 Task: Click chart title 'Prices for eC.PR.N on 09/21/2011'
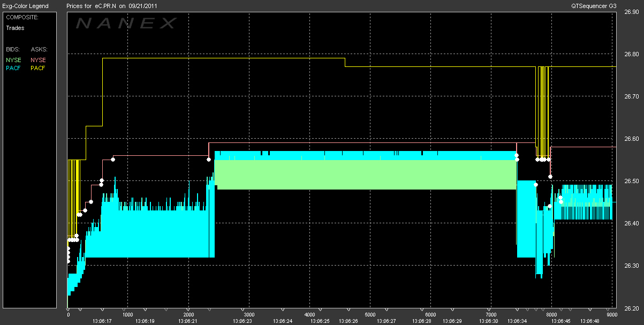[x=112, y=6]
